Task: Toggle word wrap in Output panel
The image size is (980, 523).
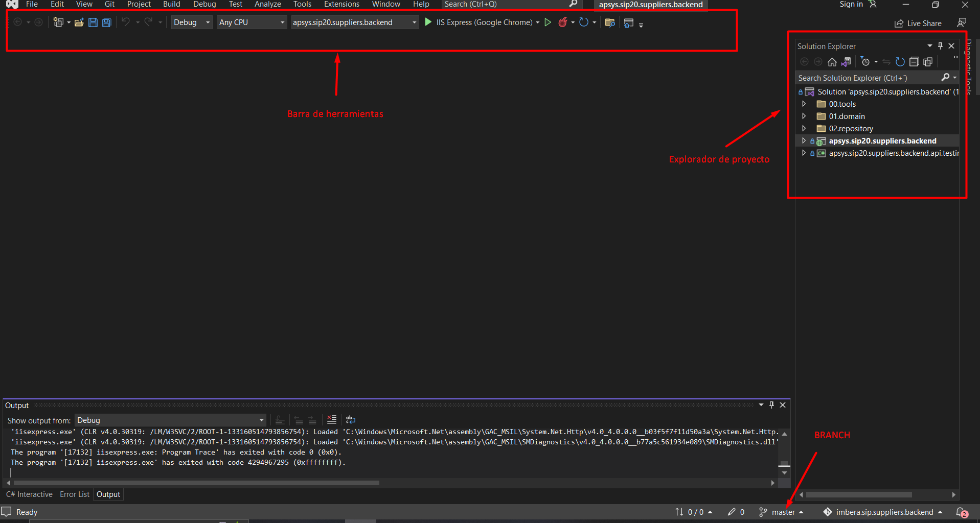Action: [x=351, y=420]
